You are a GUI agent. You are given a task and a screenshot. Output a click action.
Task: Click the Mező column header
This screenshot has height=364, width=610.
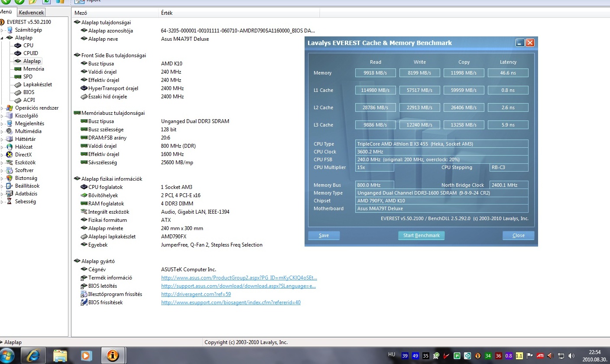(115, 13)
